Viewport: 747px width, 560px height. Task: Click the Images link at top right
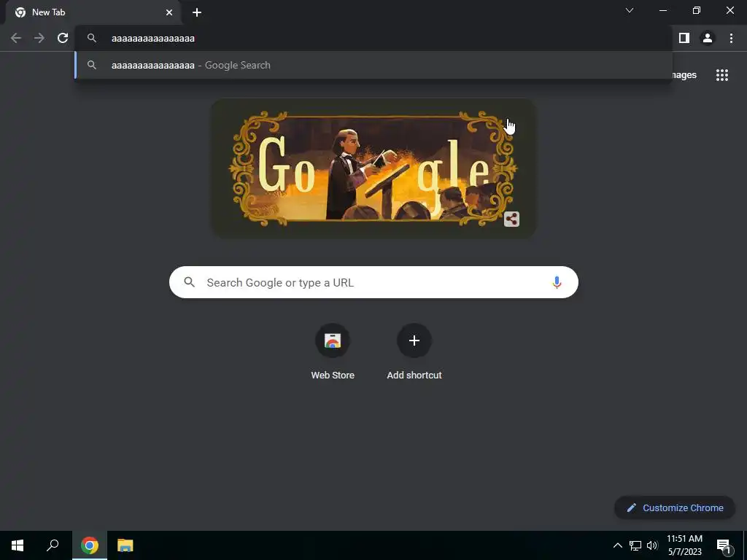click(x=684, y=75)
